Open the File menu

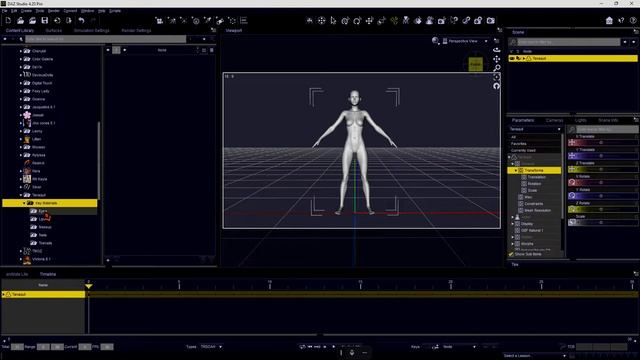click(4, 11)
